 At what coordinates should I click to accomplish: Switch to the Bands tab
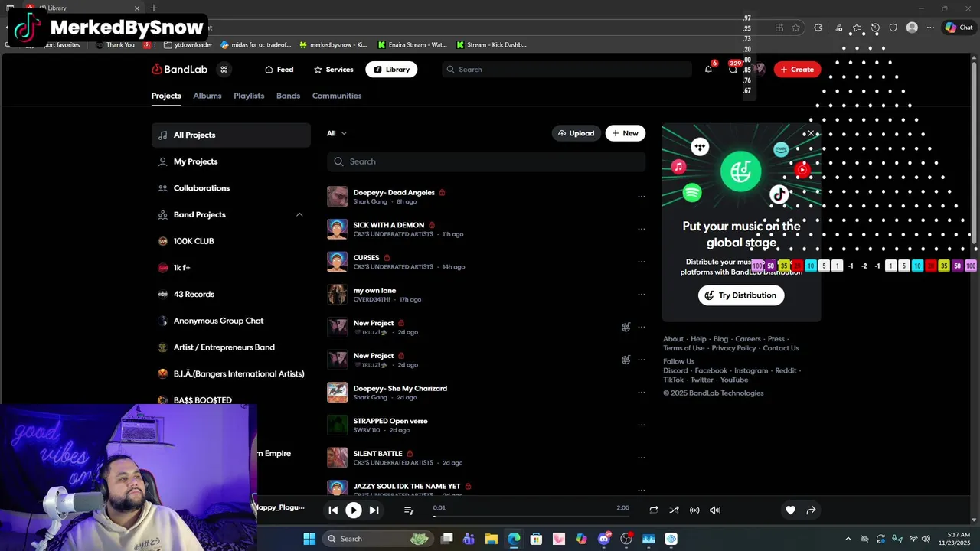[288, 96]
